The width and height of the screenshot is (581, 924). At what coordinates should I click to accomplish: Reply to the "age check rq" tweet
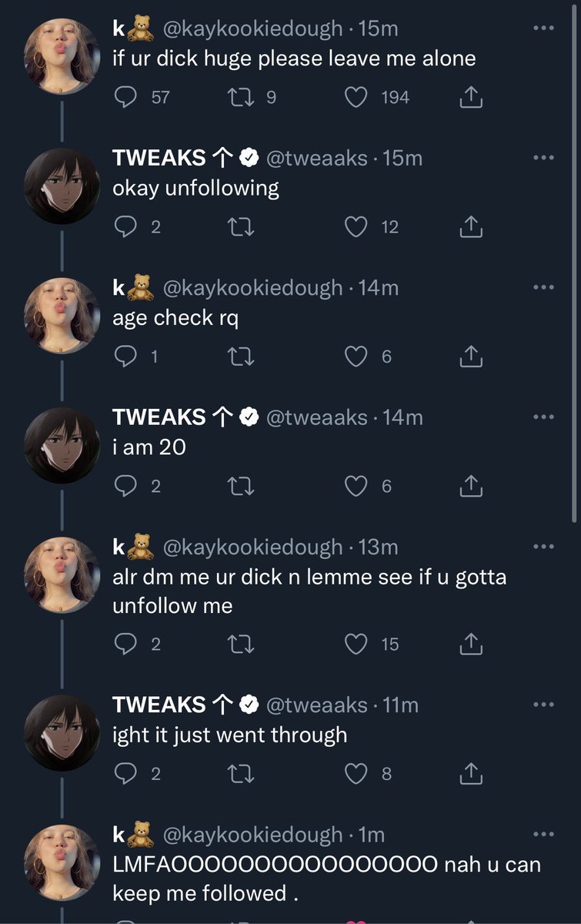[x=125, y=357]
